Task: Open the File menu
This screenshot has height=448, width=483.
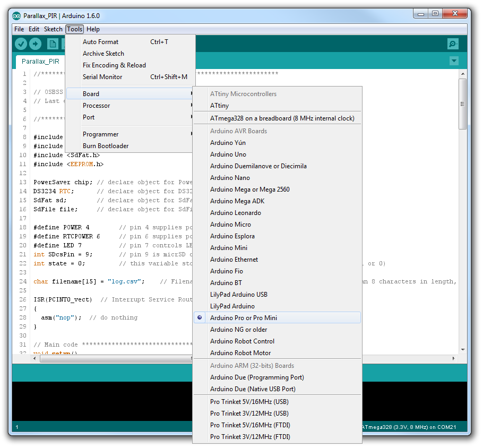Action: click(19, 29)
